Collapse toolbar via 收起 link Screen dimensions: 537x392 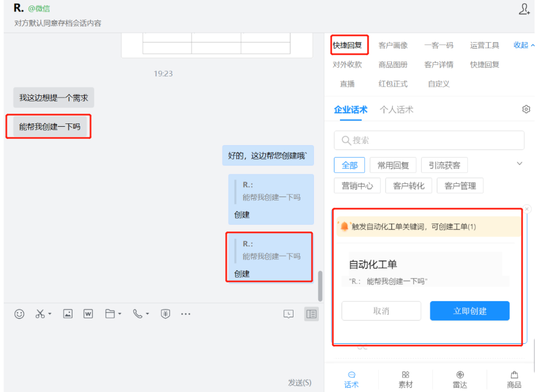coord(524,45)
